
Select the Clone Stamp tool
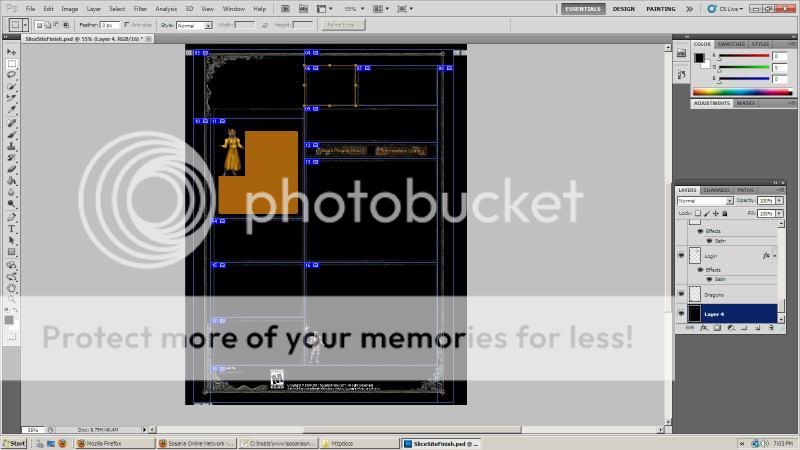(x=11, y=146)
